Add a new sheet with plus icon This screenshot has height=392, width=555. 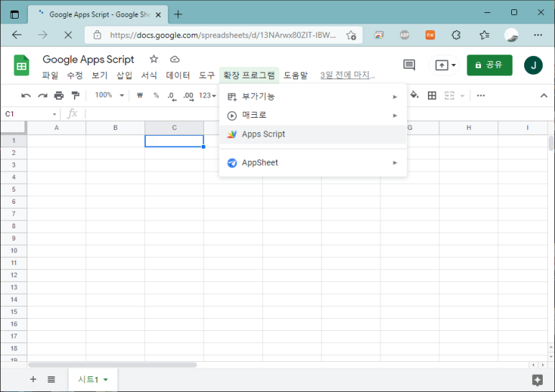(33, 379)
